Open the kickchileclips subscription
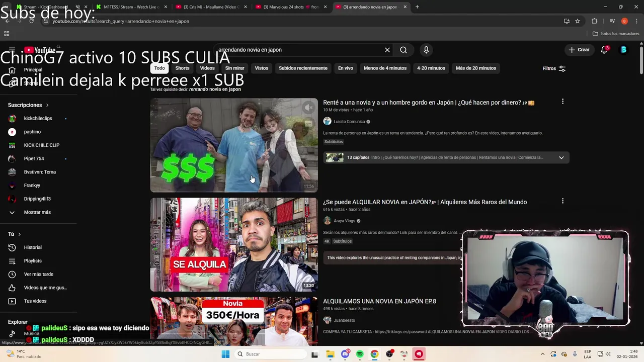The height and width of the screenshot is (362, 644). coord(38,119)
